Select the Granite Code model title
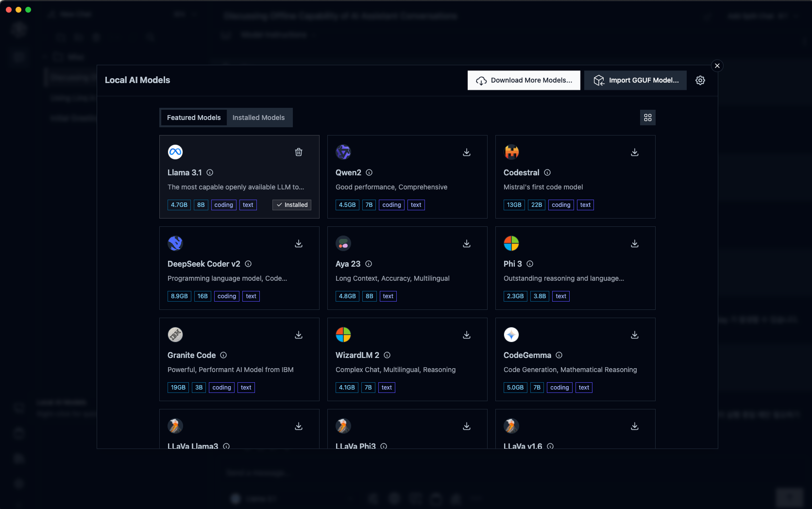Screen dimensions: 812x509 coord(191,355)
